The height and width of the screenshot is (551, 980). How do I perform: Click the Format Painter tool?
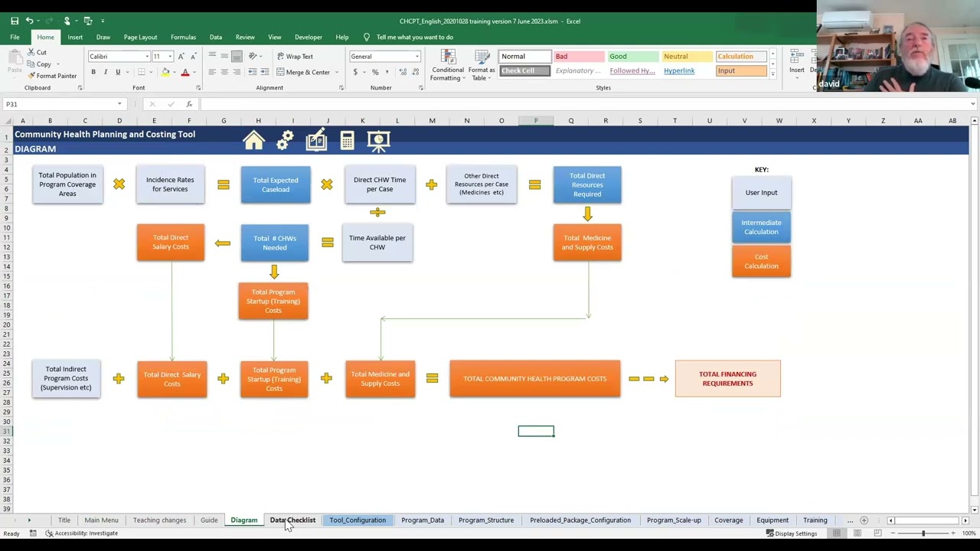51,76
